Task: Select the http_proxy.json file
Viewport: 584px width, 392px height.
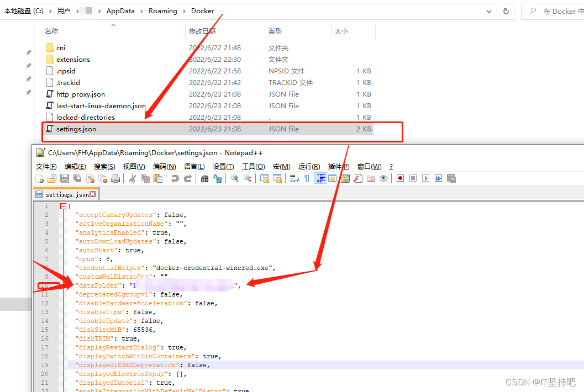Action: pyautogui.click(x=81, y=94)
